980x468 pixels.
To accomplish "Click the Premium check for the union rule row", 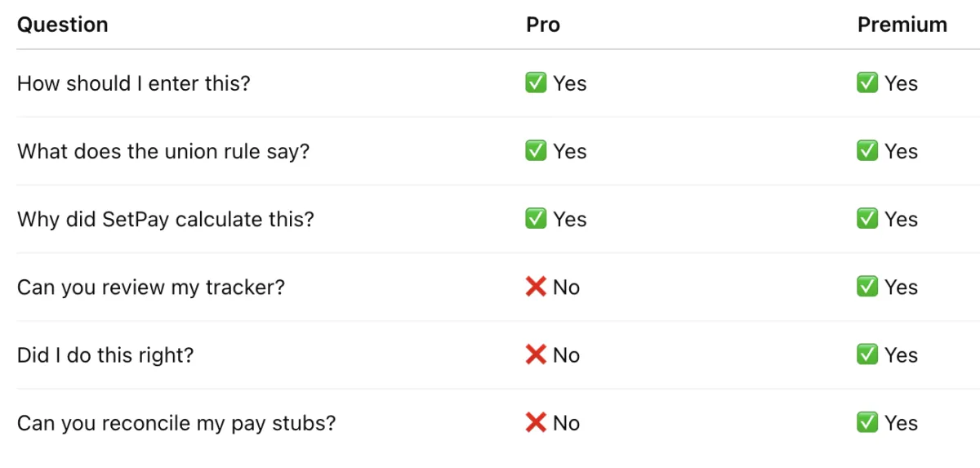I will point(867,151).
